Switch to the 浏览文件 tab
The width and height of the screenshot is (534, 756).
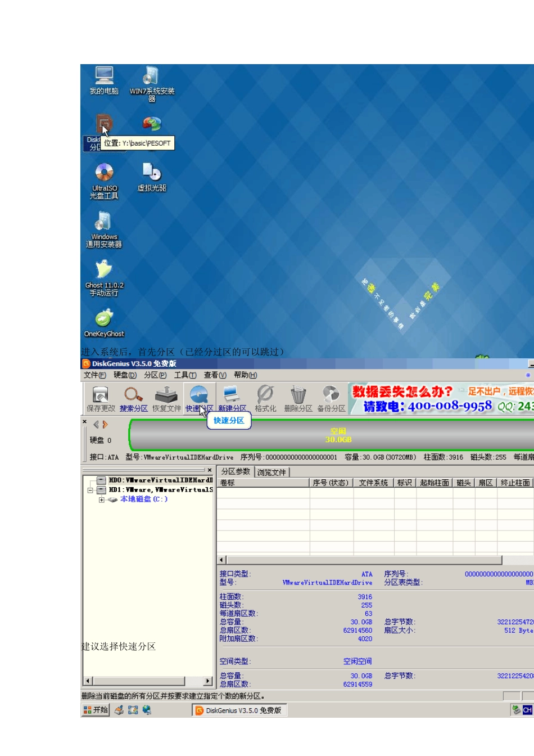coord(271,472)
